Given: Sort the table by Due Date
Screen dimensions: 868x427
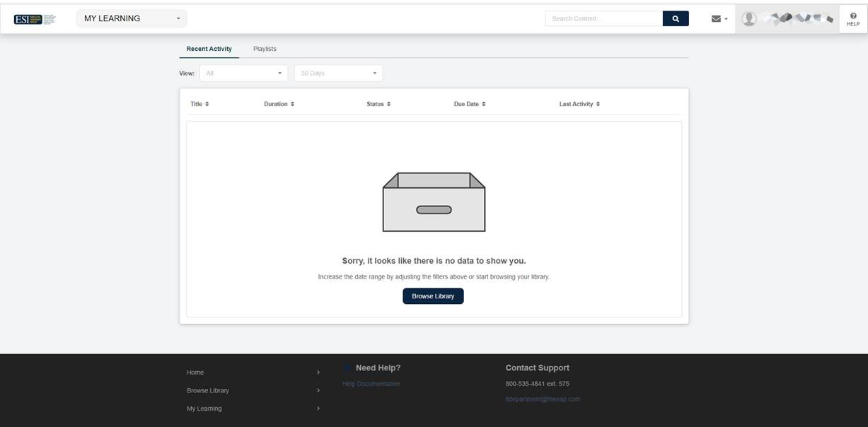Looking at the screenshot, I should click(x=469, y=103).
